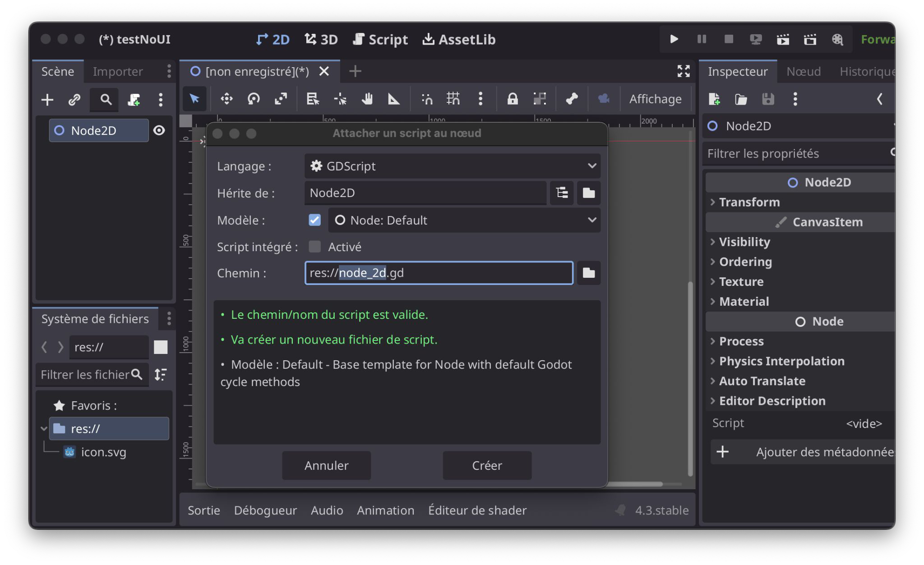This screenshot has height=565, width=924.
Task: Toggle visibility eye of Node2D
Action: 159,130
